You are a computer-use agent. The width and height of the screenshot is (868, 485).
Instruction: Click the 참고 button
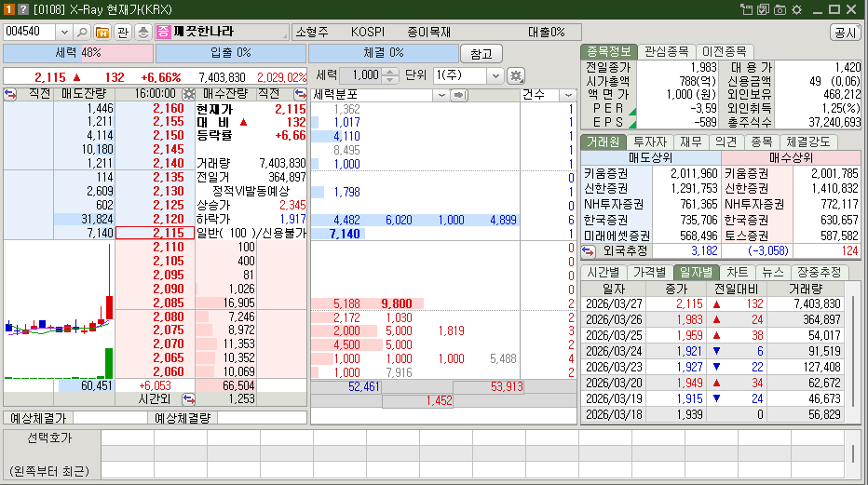click(481, 54)
